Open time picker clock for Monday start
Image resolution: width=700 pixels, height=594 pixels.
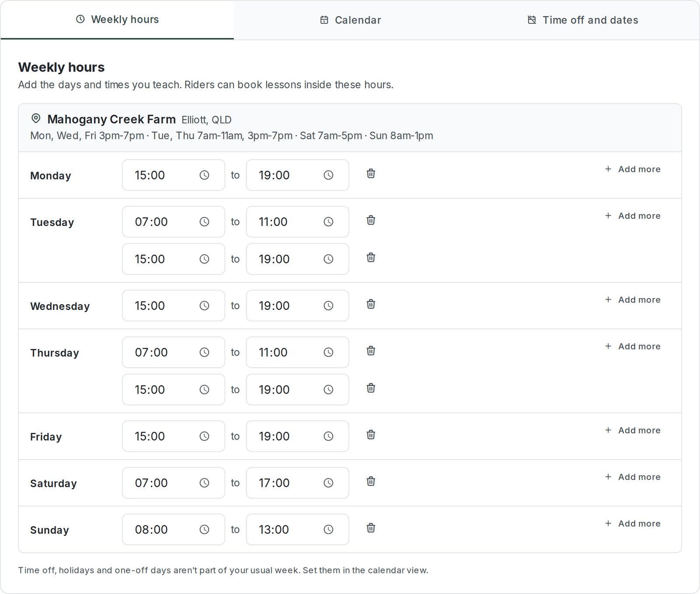(x=204, y=175)
